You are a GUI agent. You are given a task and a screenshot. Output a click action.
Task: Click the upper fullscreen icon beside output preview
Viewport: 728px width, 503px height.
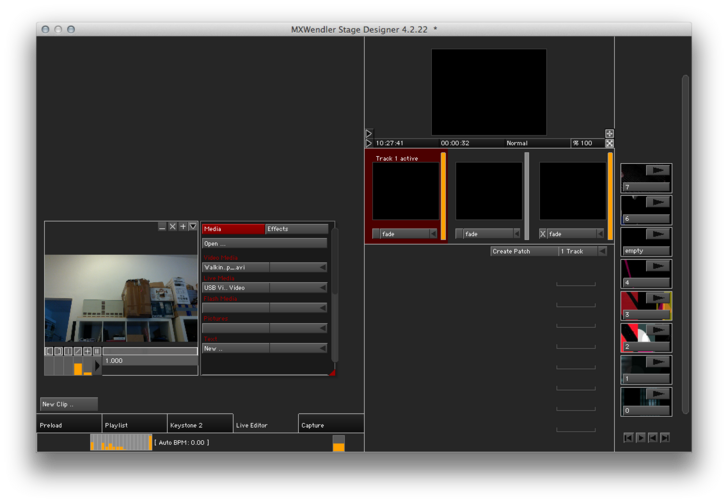[609, 134]
